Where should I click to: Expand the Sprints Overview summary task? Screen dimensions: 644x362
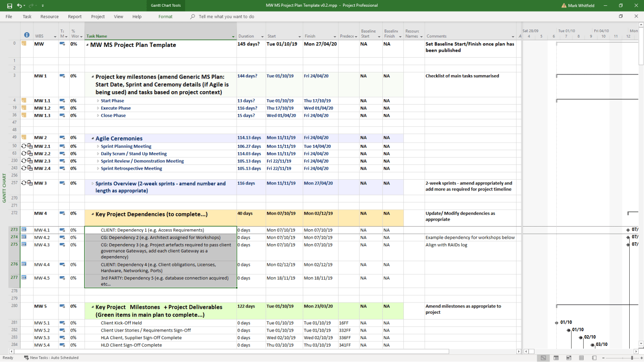click(93, 183)
